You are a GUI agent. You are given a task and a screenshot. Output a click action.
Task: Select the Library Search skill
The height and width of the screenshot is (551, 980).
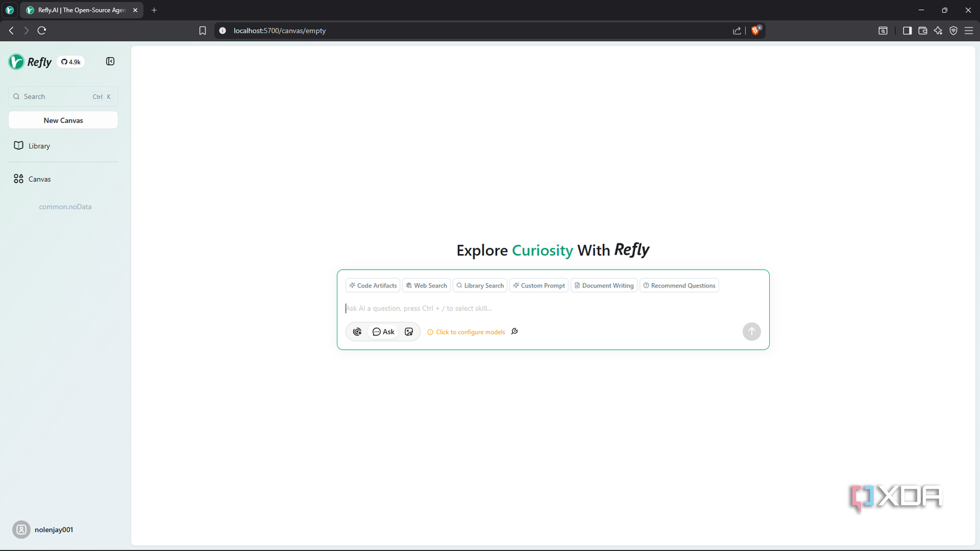pos(480,286)
